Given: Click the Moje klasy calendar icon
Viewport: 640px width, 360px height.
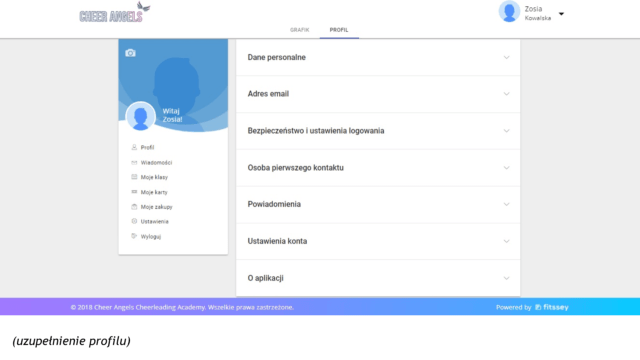Looking at the screenshot, I should tap(134, 177).
